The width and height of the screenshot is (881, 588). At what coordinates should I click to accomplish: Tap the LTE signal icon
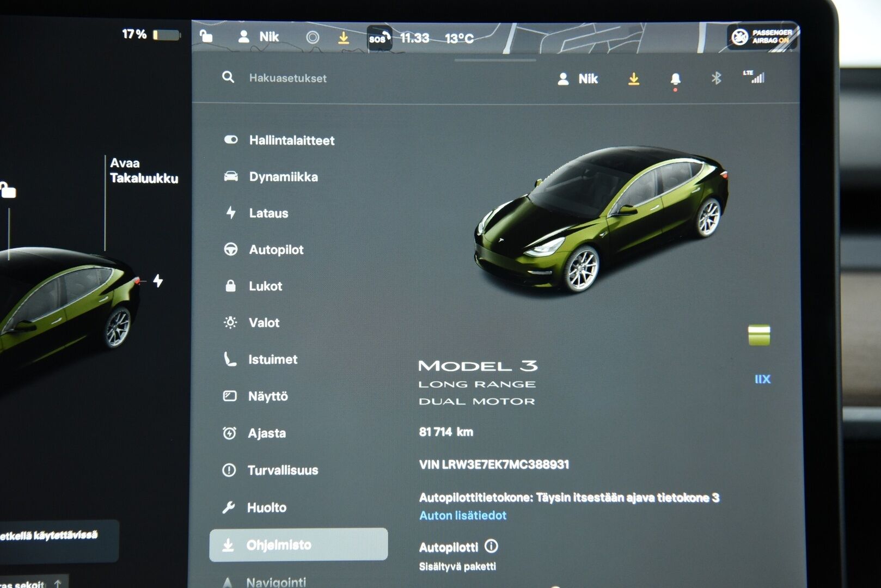click(x=754, y=77)
